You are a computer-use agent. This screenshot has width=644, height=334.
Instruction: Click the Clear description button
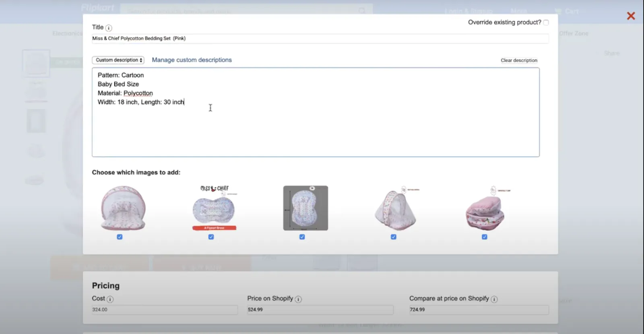pyautogui.click(x=519, y=60)
